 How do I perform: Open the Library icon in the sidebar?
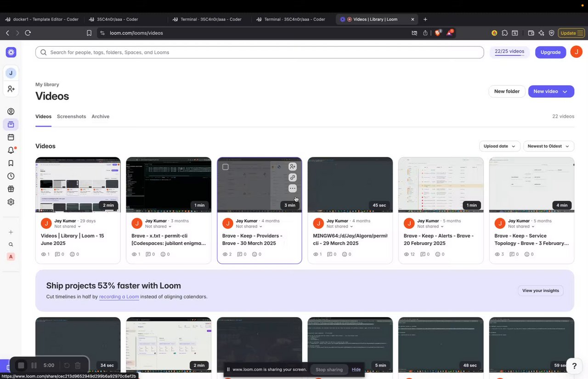11,124
